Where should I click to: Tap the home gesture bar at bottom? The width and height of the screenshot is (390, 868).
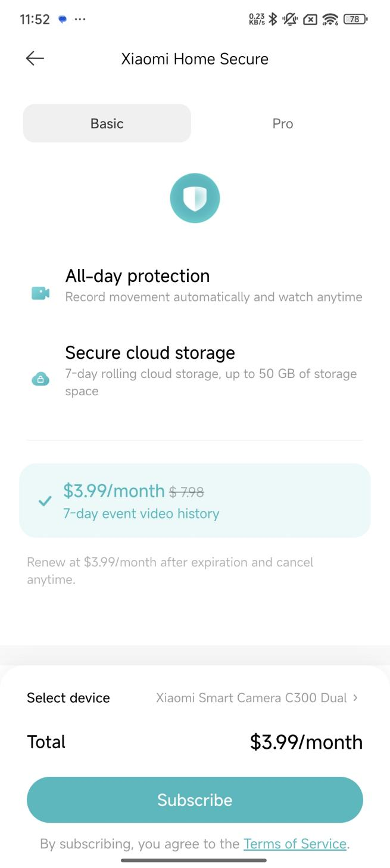(195, 860)
